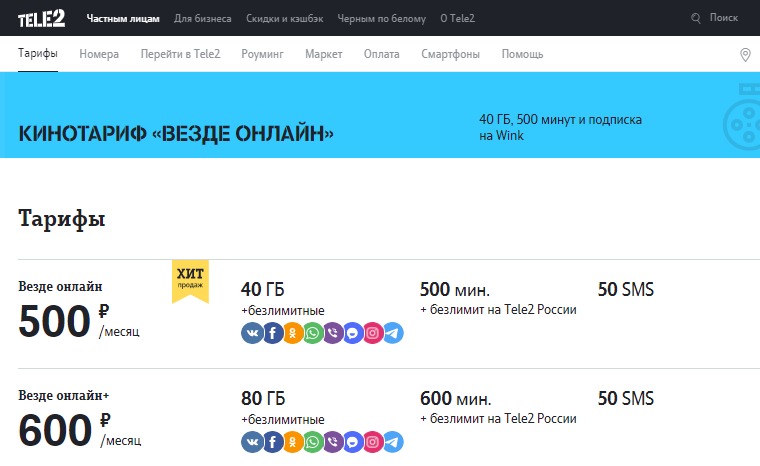This screenshot has width=760, height=466.
Task: Click Odnoklassniki icon in the 80 ГБ row
Action: pos(293,442)
